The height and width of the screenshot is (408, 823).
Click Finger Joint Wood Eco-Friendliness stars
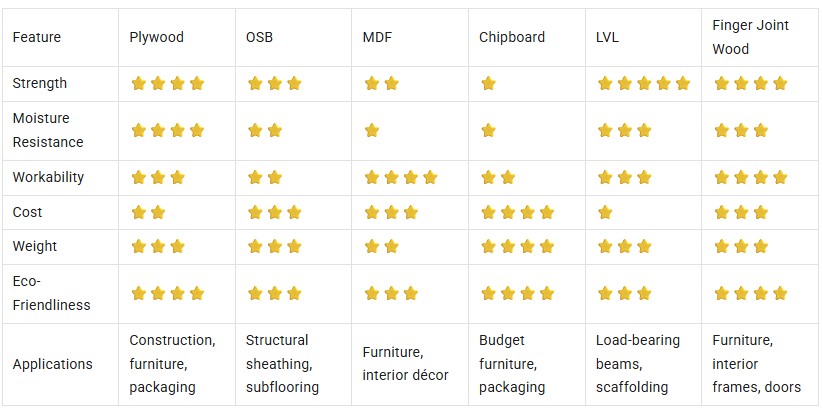pyautogui.click(x=751, y=293)
